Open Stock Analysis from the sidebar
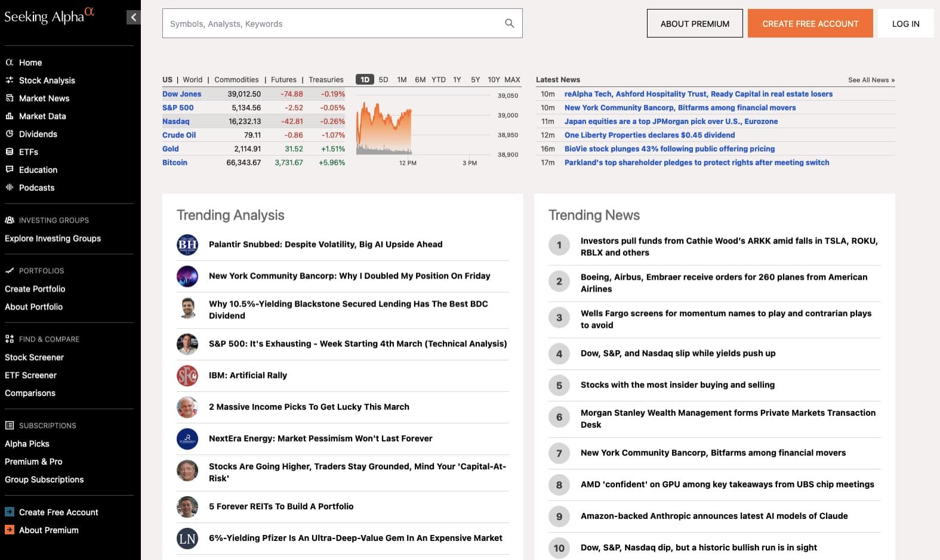Screen dimensions: 940x560 [x=47, y=81]
